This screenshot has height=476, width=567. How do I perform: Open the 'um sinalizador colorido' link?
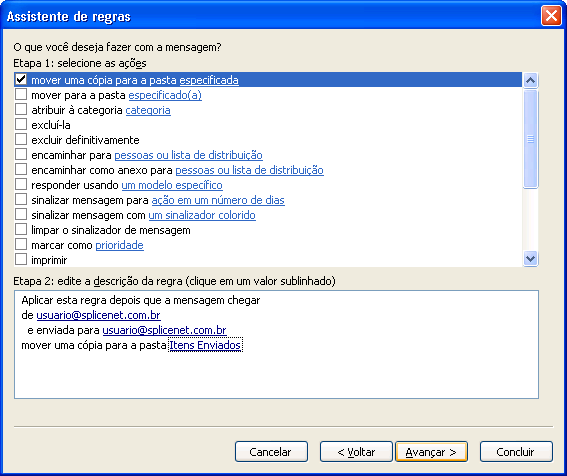tap(202, 215)
